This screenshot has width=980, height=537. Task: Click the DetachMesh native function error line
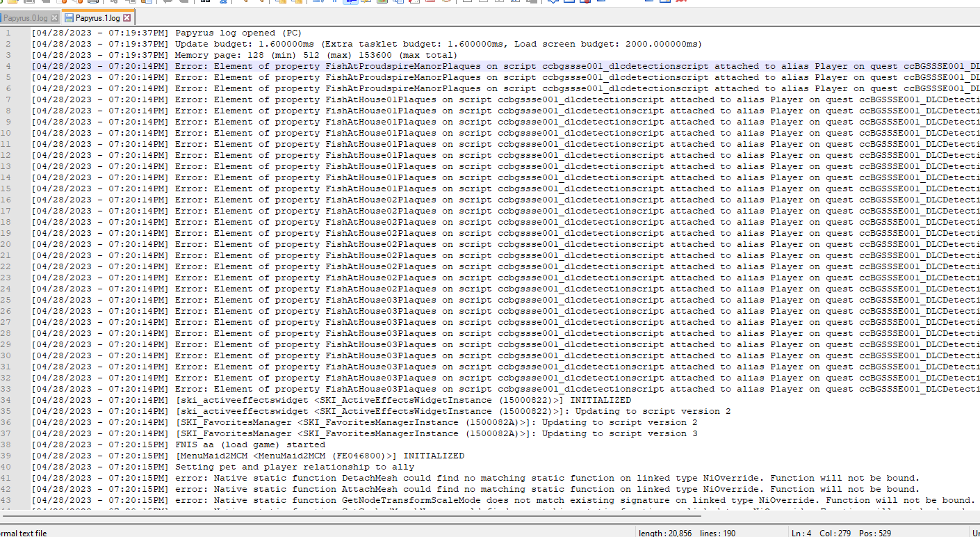pos(475,478)
